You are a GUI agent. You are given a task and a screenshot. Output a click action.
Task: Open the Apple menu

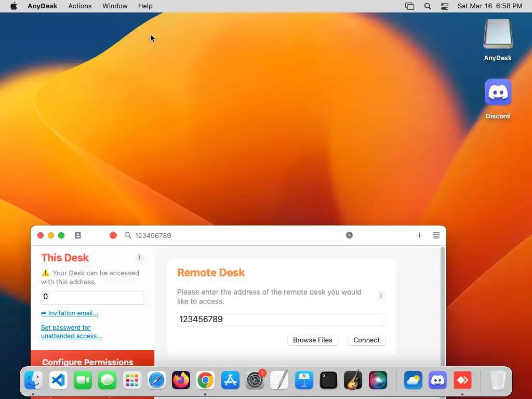coord(14,6)
